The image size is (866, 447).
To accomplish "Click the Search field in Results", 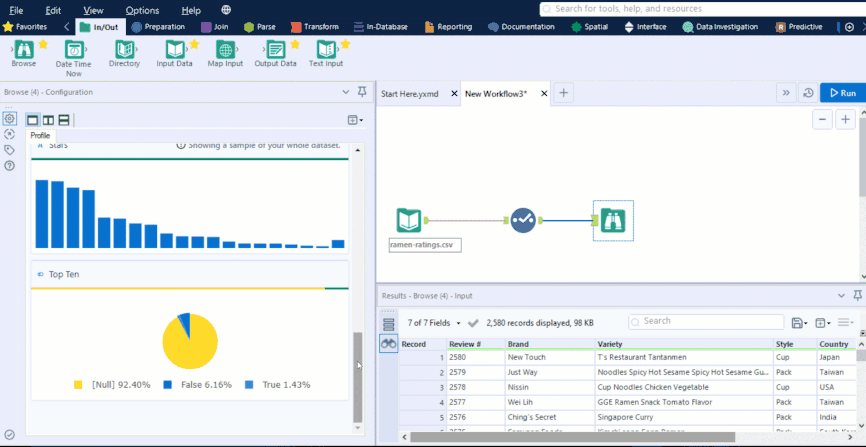I will coord(705,322).
